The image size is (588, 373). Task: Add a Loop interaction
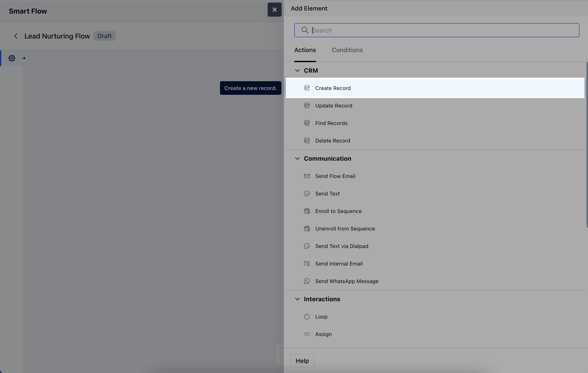[435, 317]
